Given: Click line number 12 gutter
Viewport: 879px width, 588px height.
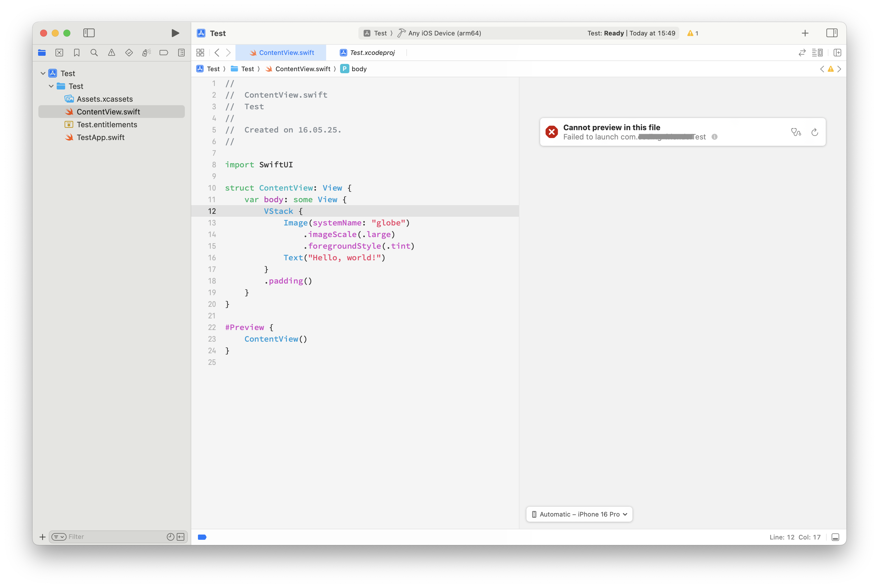Looking at the screenshot, I should click(x=212, y=211).
